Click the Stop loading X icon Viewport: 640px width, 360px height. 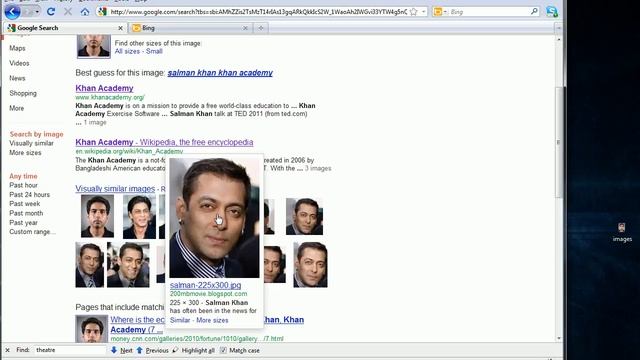coord(68,11)
